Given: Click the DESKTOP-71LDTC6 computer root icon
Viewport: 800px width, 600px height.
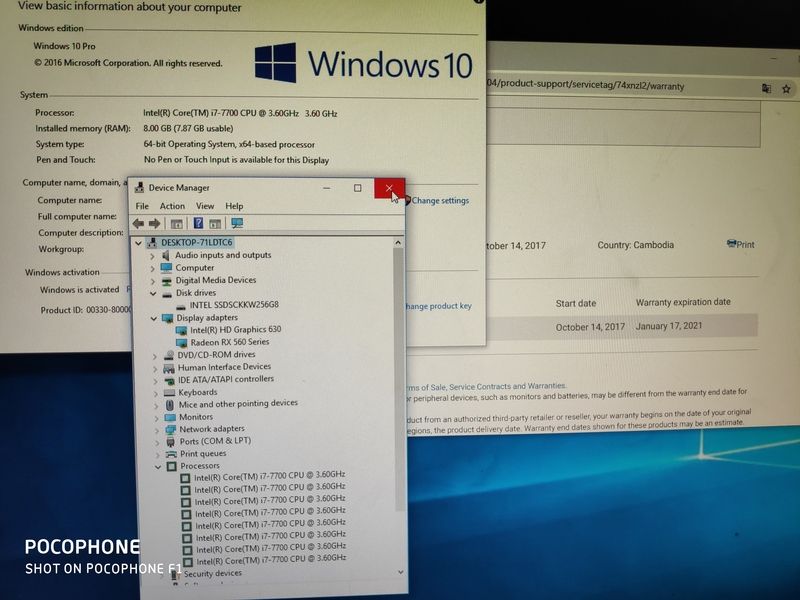Looking at the screenshot, I should 152,242.
